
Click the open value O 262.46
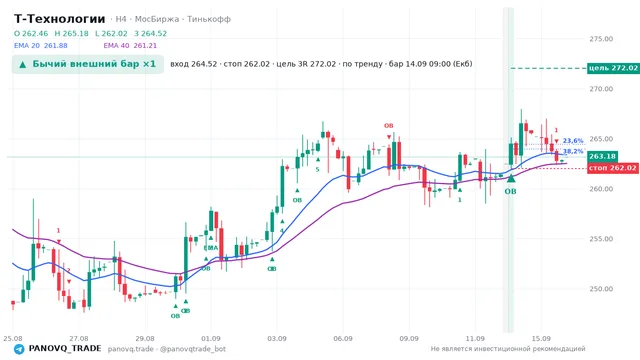point(31,33)
